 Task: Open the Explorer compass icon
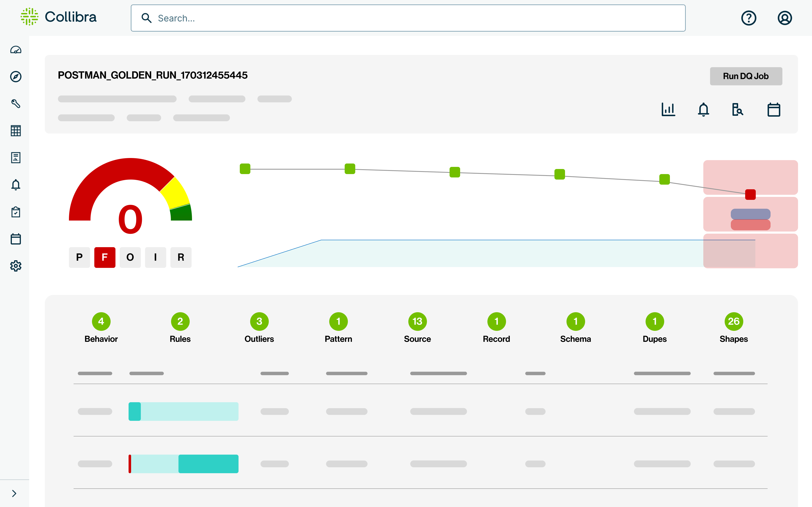pyautogui.click(x=16, y=77)
